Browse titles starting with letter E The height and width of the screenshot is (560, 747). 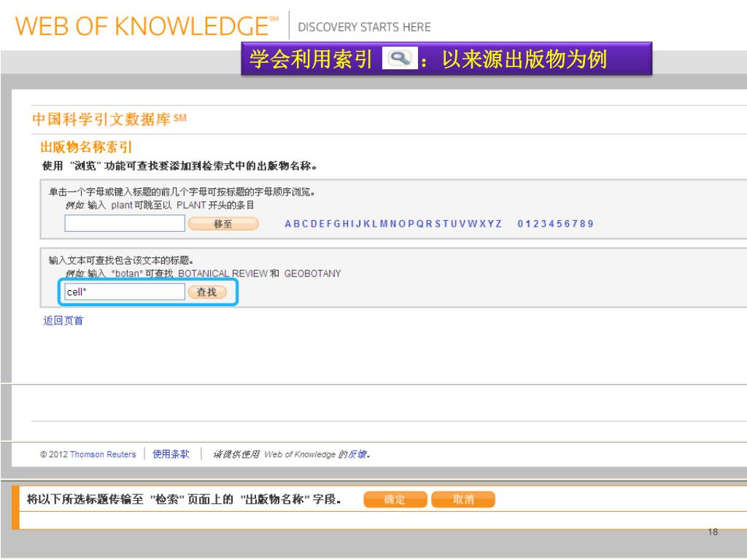pos(322,224)
